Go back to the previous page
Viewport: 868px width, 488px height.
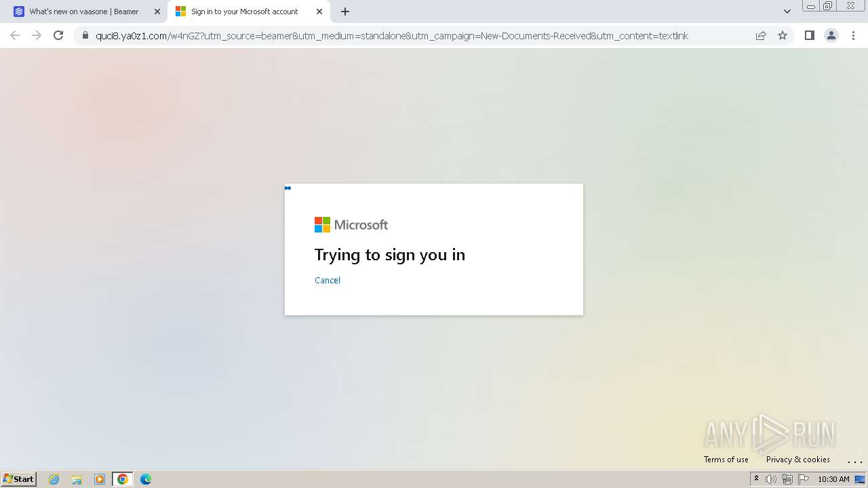click(x=15, y=35)
